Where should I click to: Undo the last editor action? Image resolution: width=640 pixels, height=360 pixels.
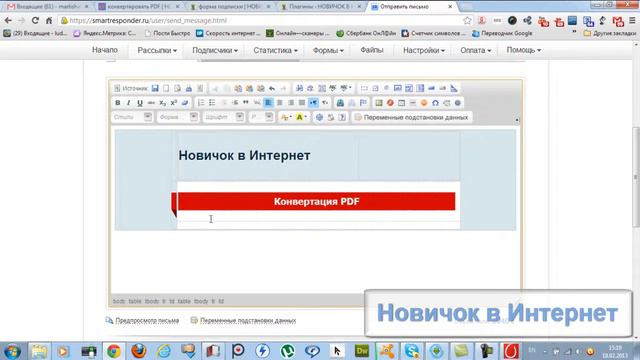(272, 88)
